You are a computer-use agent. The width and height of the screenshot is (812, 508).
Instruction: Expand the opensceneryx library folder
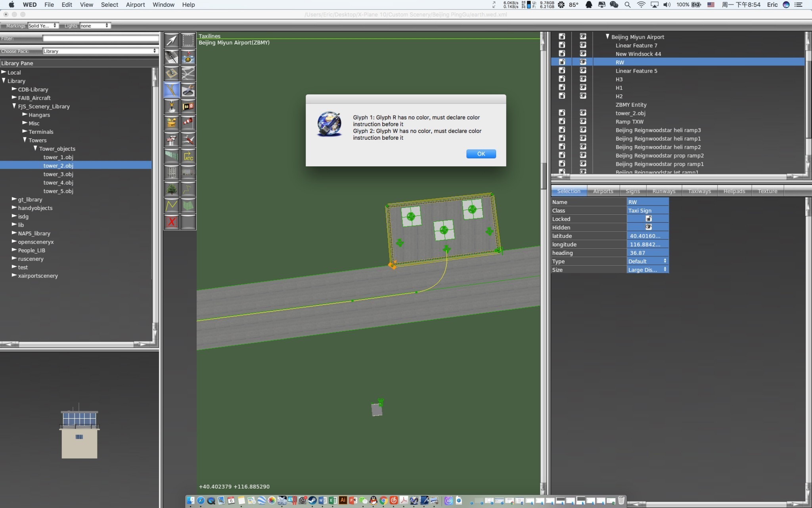14,241
